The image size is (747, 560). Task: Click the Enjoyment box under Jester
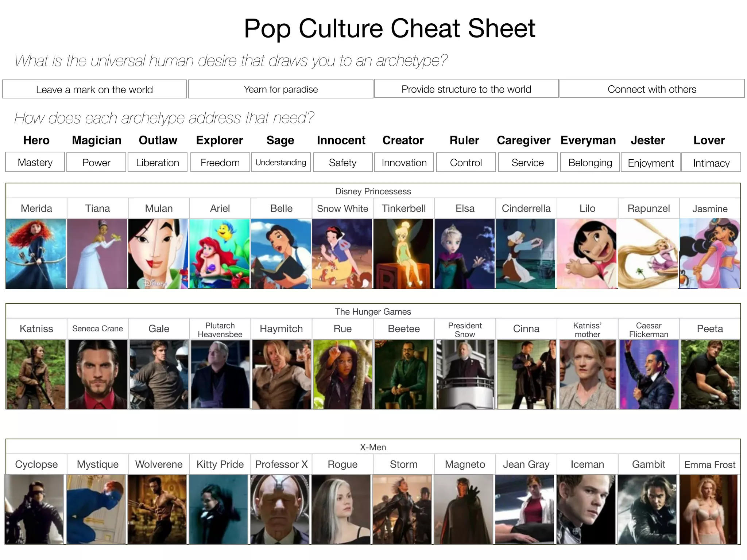point(651,162)
